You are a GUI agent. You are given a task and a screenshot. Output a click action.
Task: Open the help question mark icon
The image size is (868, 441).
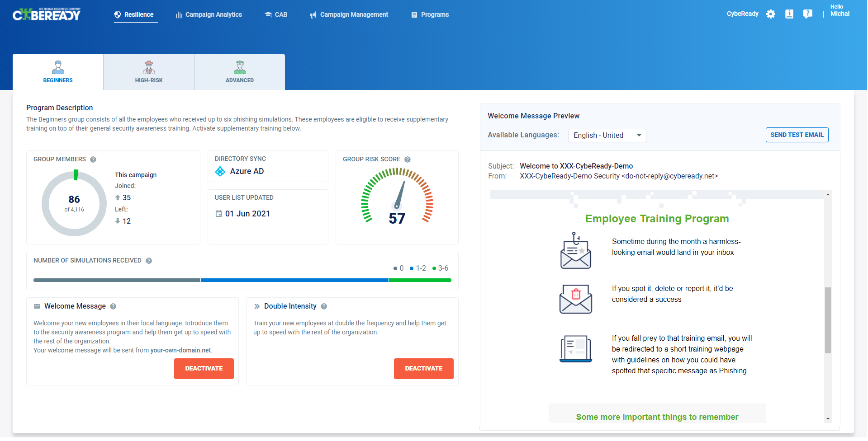point(808,14)
